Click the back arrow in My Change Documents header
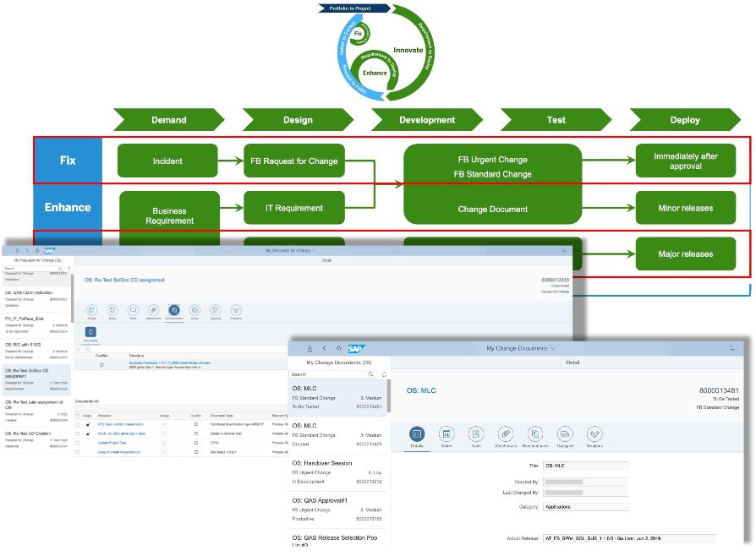The width and height of the screenshot is (756, 556). coord(325,348)
